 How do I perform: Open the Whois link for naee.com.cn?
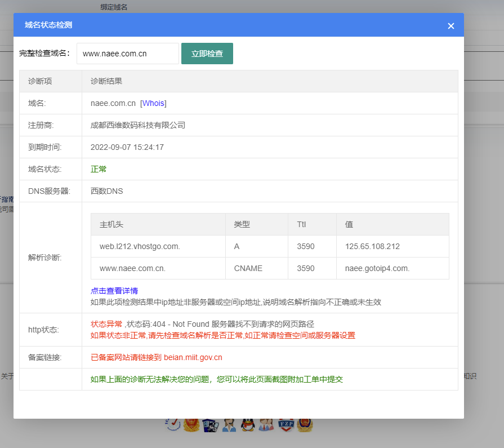click(153, 103)
